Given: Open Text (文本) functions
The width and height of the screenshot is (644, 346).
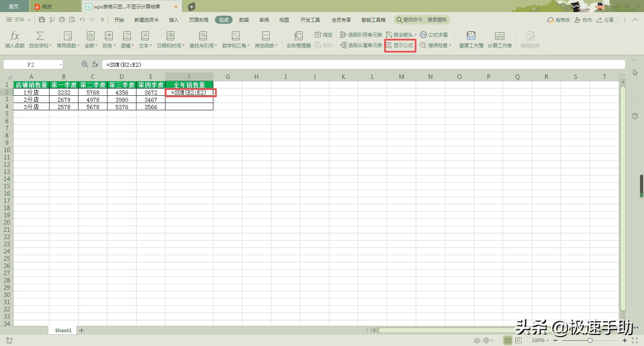Looking at the screenshot, I should tap(145, 40).
